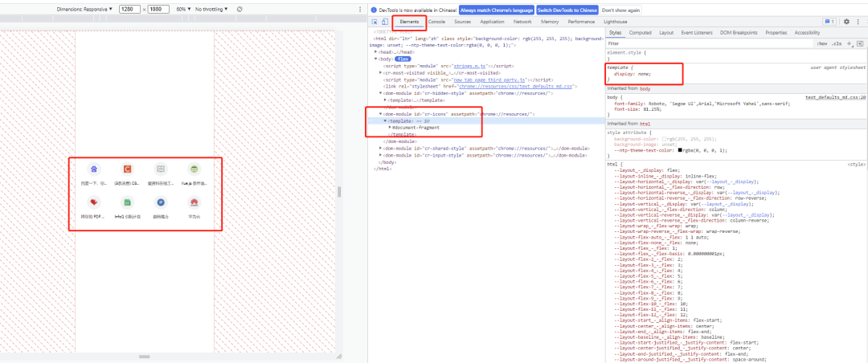Open the 60% zoom dropdown
The width and height of the screenshot is (868, 363).
184,10
